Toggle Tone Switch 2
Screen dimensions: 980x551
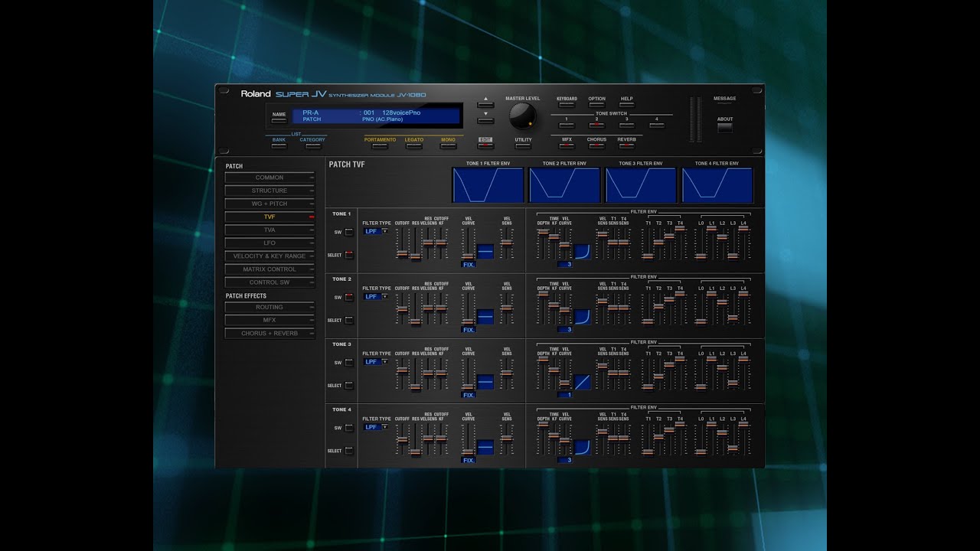click(597, 125)
